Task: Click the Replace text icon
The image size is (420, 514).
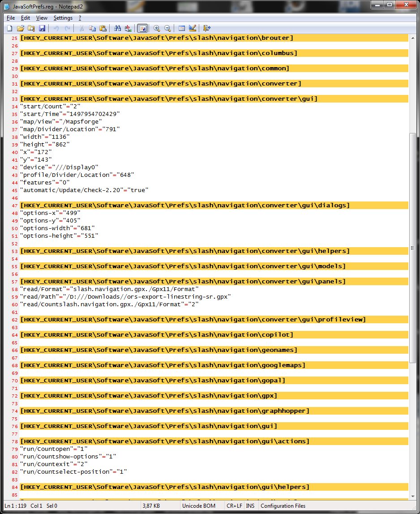Action: pyautogui.click(x=128, y=28)
